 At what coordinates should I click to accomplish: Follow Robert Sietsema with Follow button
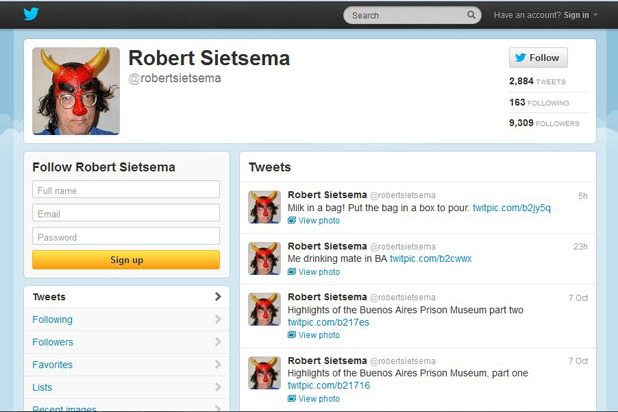pos(538,58)
